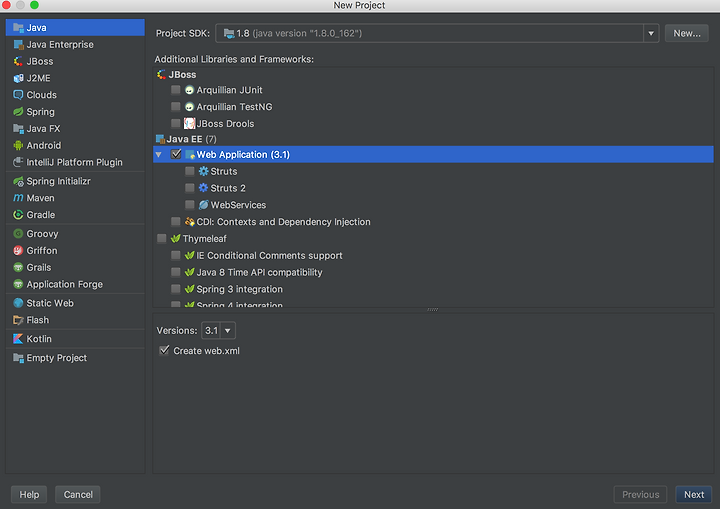Click the Previous button
720x509 pixels.
click(640, 494)
